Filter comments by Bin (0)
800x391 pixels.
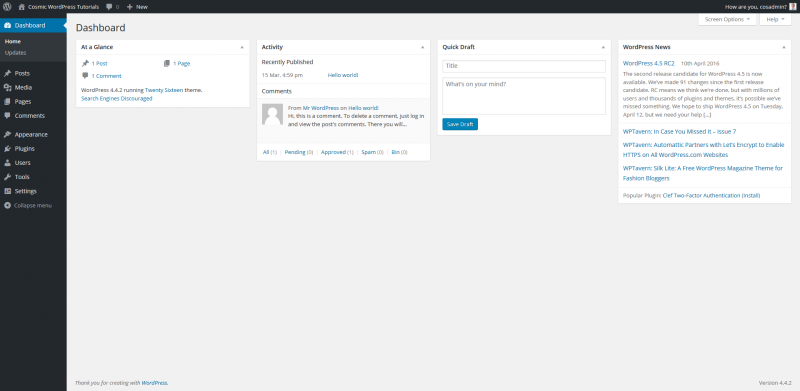[x=399, y=152]
